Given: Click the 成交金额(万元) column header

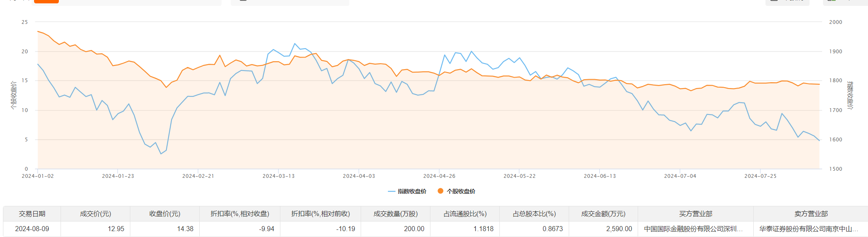Looking at the screenshot, I should (x=603, y=214).
